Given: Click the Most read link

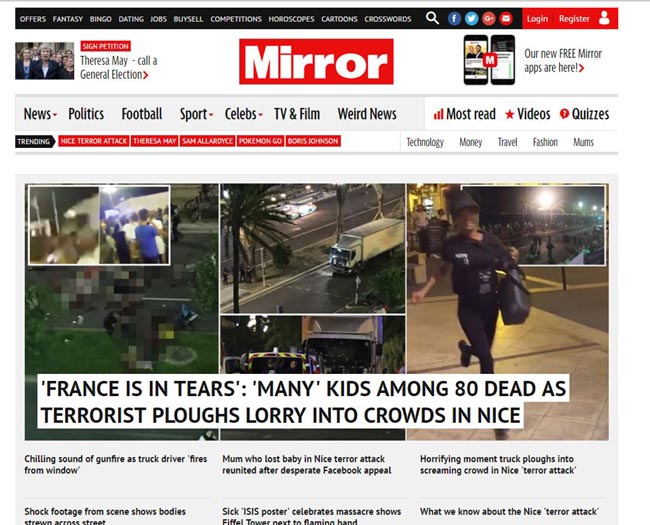Looking at the screenshot, I should [471, 114].
